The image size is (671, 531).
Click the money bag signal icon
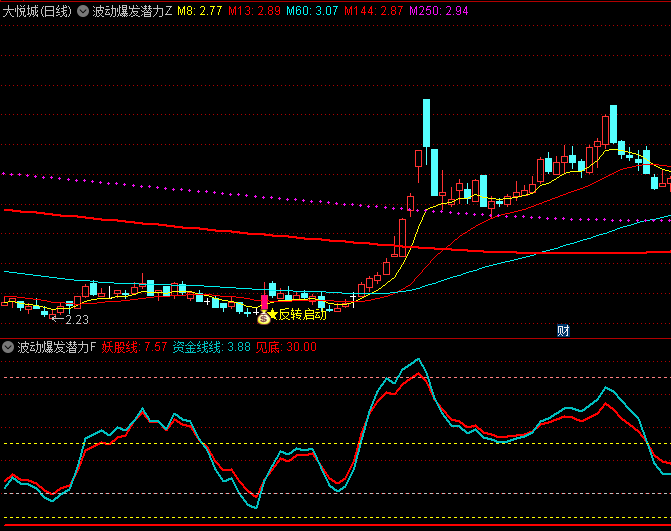pos(264,317)
